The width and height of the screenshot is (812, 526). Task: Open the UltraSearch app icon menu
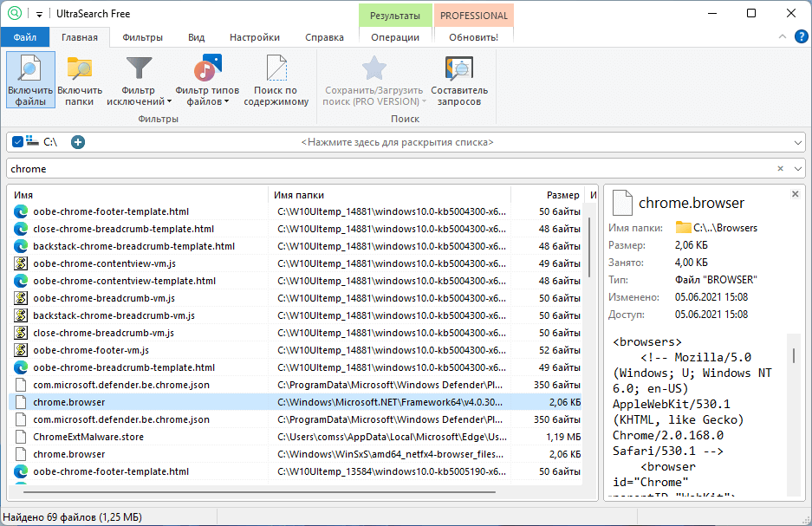click(15, 14)
